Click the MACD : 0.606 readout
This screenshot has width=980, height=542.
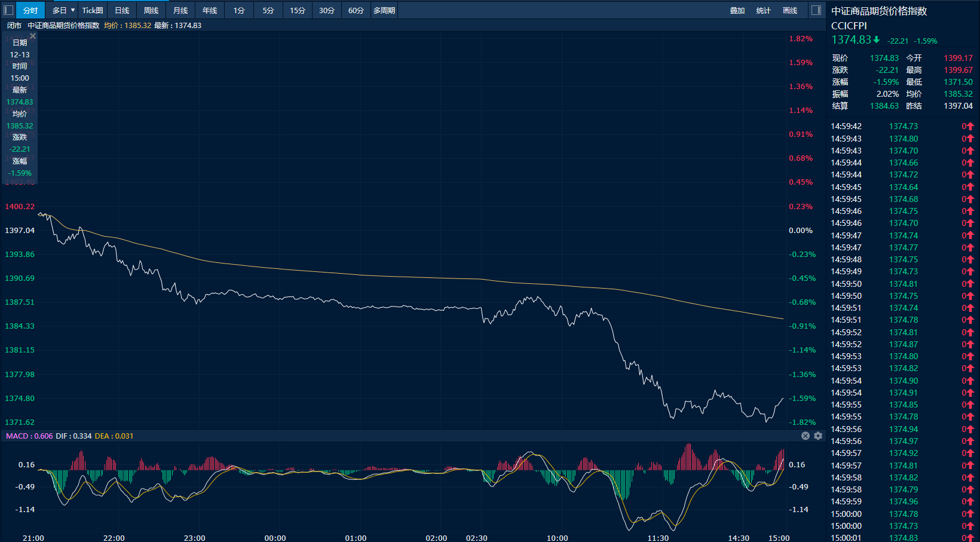(x=29, y=436)
